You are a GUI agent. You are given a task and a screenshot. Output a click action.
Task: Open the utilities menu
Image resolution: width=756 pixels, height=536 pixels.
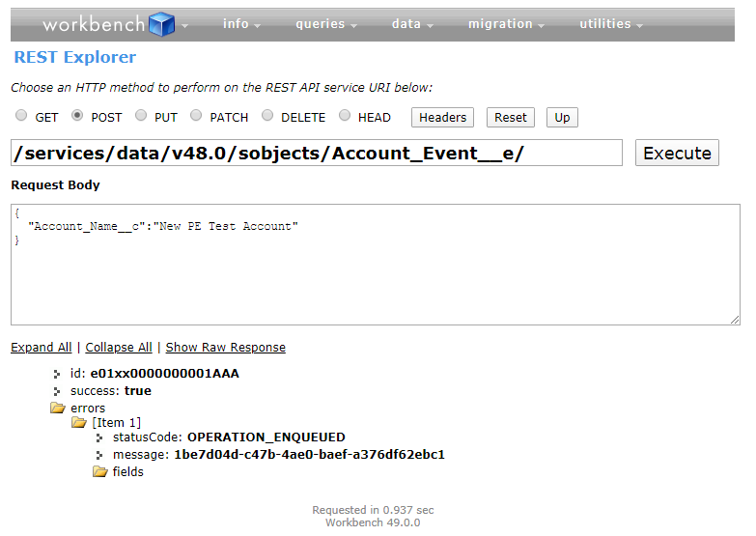coord(611,23)
